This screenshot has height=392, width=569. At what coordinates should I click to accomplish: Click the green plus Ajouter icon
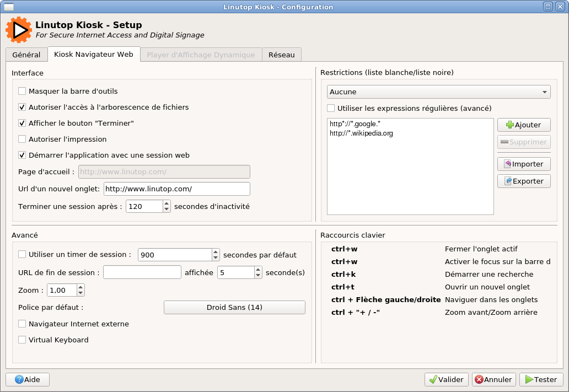509,125
